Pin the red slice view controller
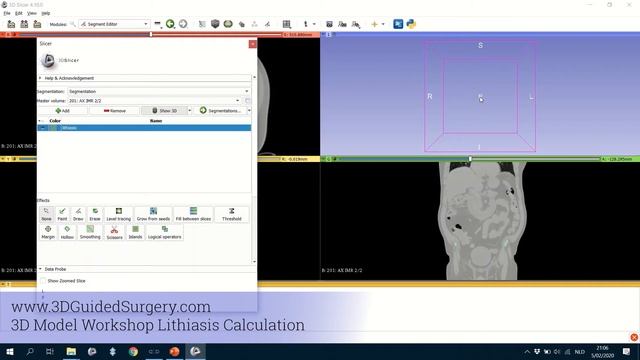This screenshot has width=640, height=360. (2, 35)
